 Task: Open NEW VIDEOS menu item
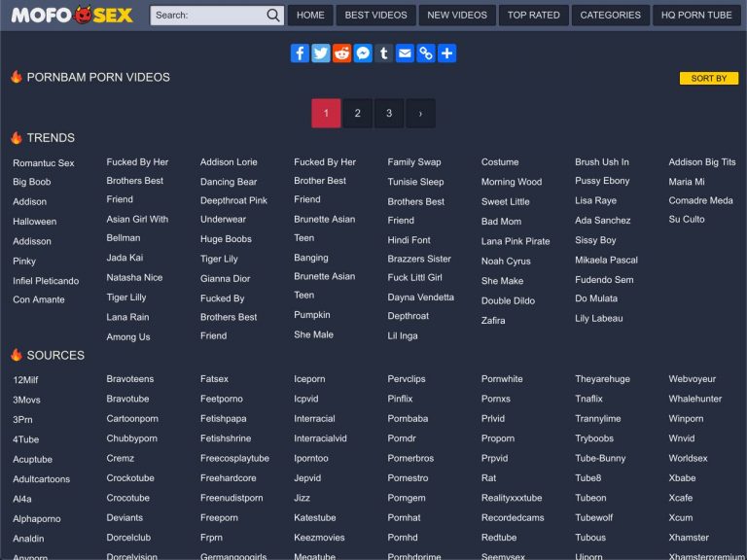457,16
